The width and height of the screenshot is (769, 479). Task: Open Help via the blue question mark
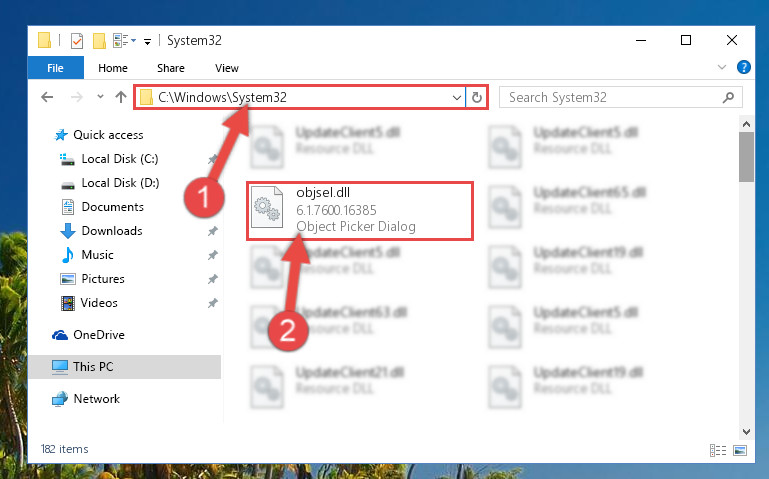click(743, 67)
